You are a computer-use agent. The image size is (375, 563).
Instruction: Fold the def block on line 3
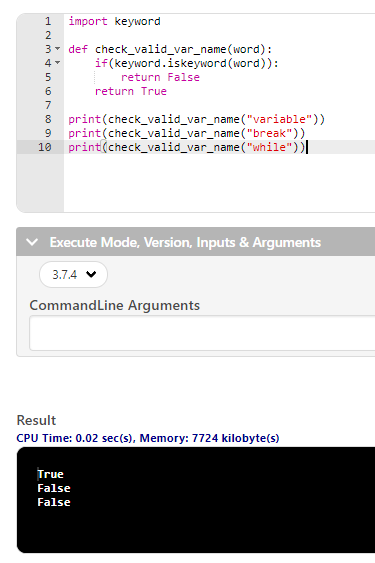(x=57, y=48)
